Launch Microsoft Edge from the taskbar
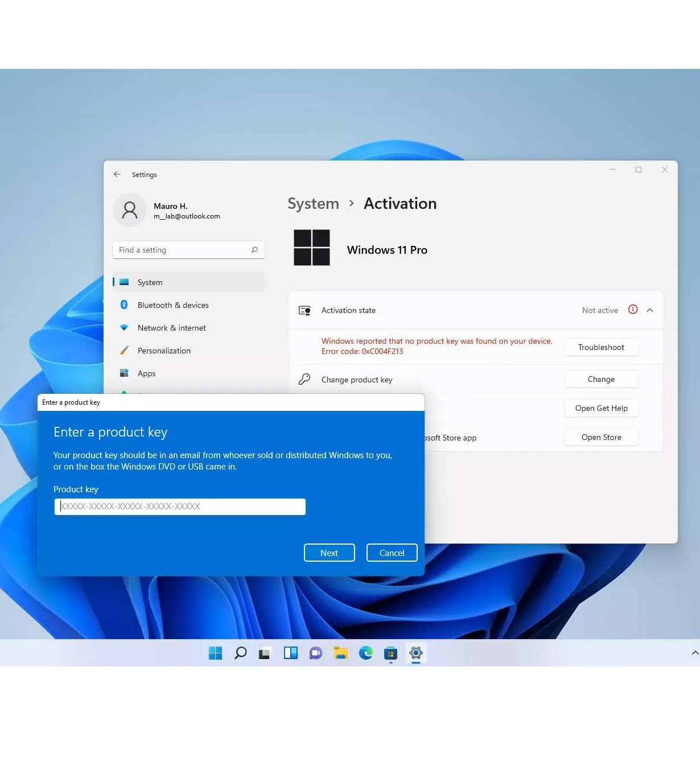 pyautogui.click(x=365, y=653)
